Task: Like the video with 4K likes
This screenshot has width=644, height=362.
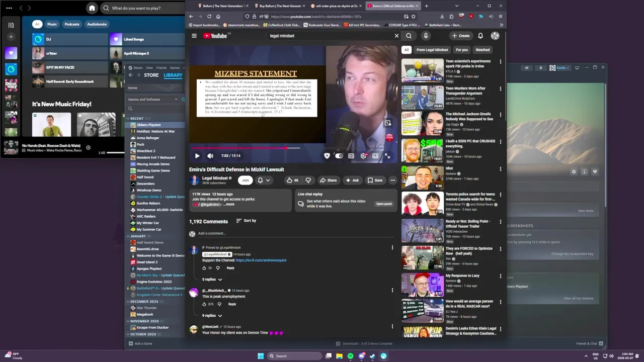Action: pos(292,180)
